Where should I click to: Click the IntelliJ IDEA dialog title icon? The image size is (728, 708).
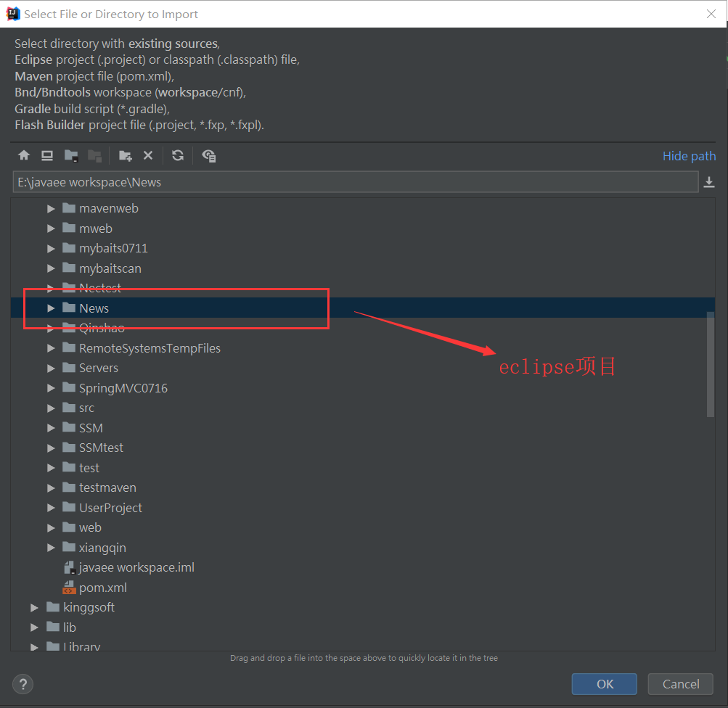point(13,14)
